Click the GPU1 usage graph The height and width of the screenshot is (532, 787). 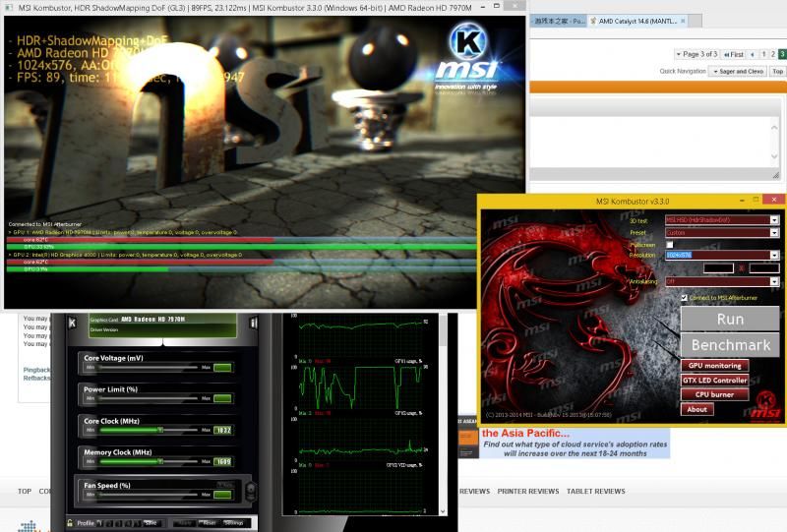(x=361, y=387)
